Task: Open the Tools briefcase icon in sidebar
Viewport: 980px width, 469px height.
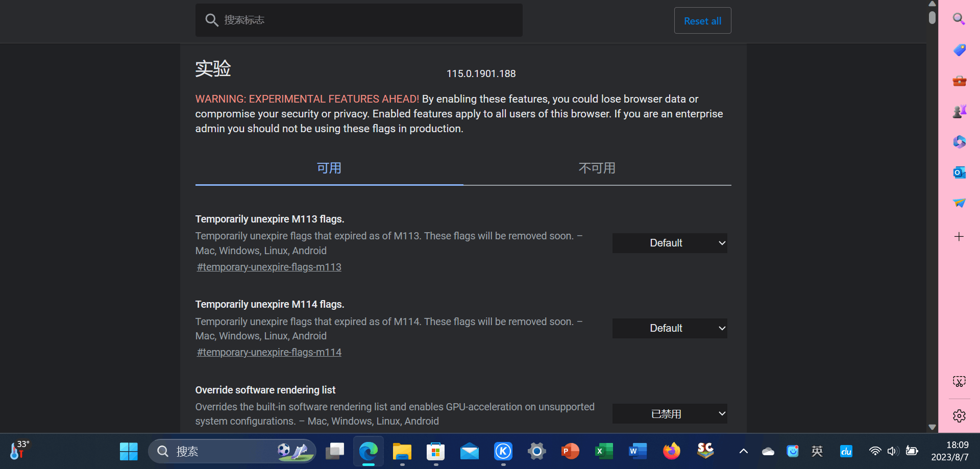Action: (x=959, y=81)
